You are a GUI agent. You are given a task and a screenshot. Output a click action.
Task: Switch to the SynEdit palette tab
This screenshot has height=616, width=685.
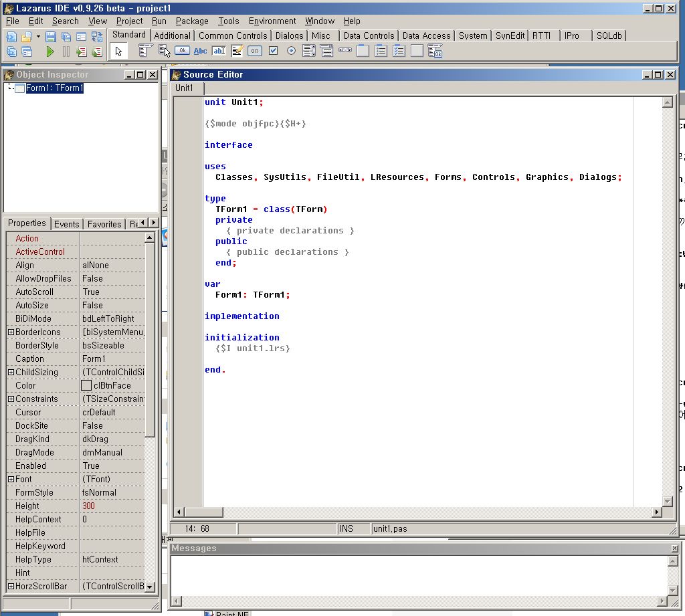pyautogui.click(x=510, y=36)
